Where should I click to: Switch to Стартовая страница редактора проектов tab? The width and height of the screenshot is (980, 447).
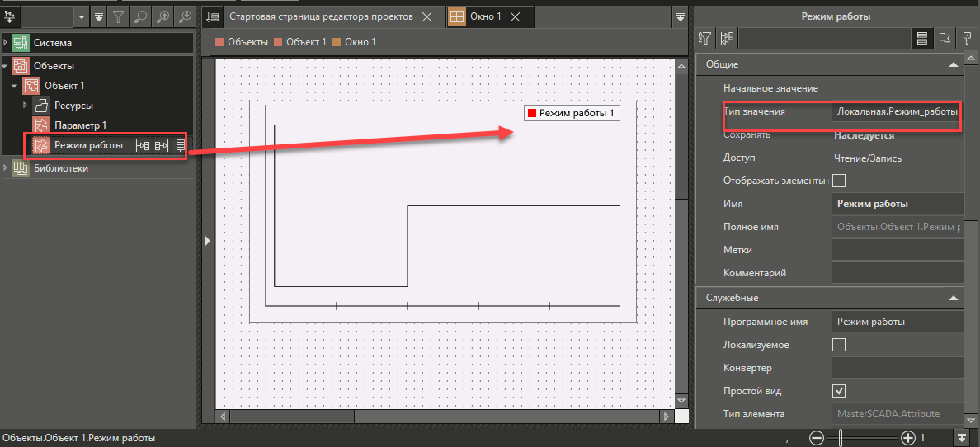pos(320,16)
